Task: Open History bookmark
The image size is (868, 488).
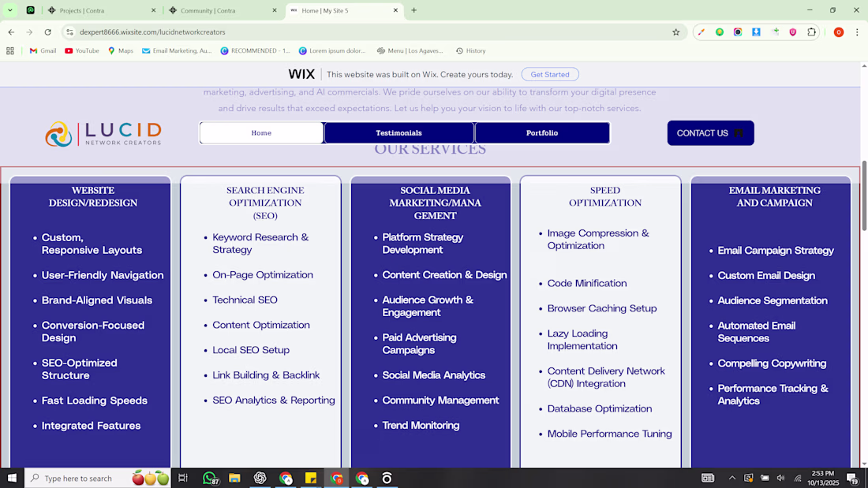Action: point(470,51)
